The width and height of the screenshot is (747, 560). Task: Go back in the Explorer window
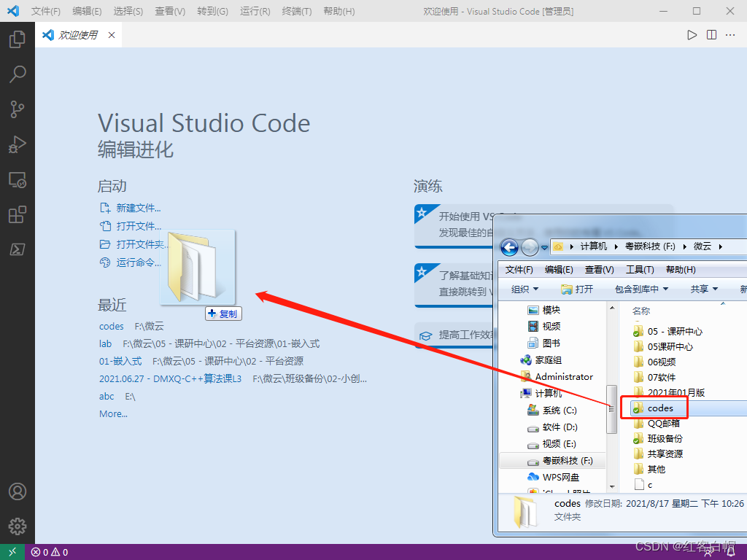coord(509,247)
